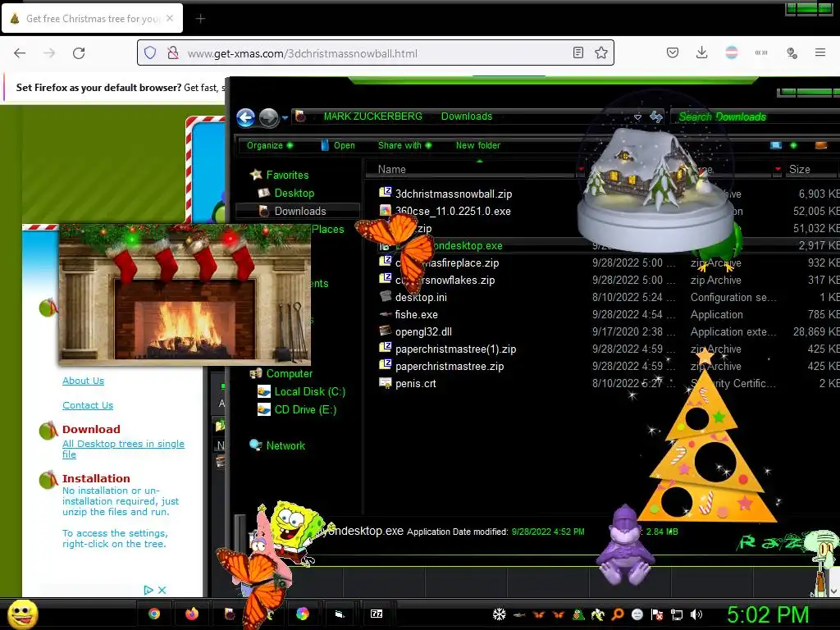840x630 pixels.
Task: Bookmark this page with the star icon
Action: [x=601, y=52]
